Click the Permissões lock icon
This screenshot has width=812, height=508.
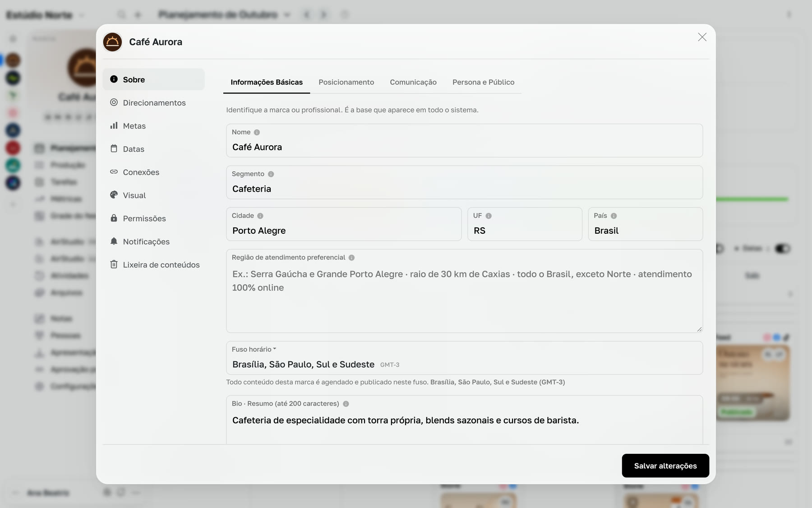point(114,218)
